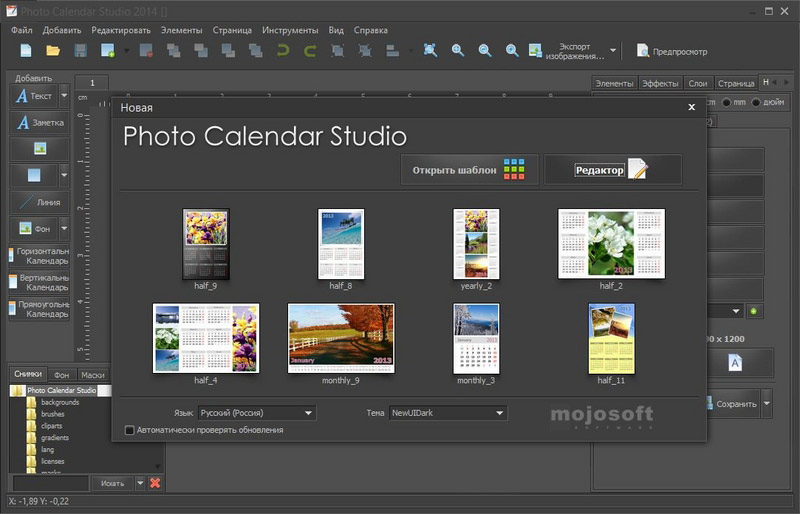Image resolution: width=800 pixels, height=514 pixels.
Task: Click the text page icon below 1200 size
Action: click(735, 363)
